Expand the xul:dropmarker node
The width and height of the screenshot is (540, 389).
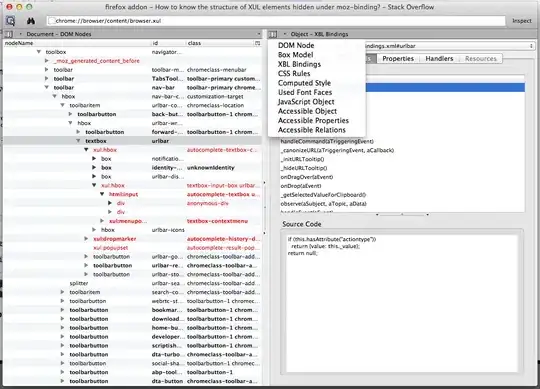86,239
